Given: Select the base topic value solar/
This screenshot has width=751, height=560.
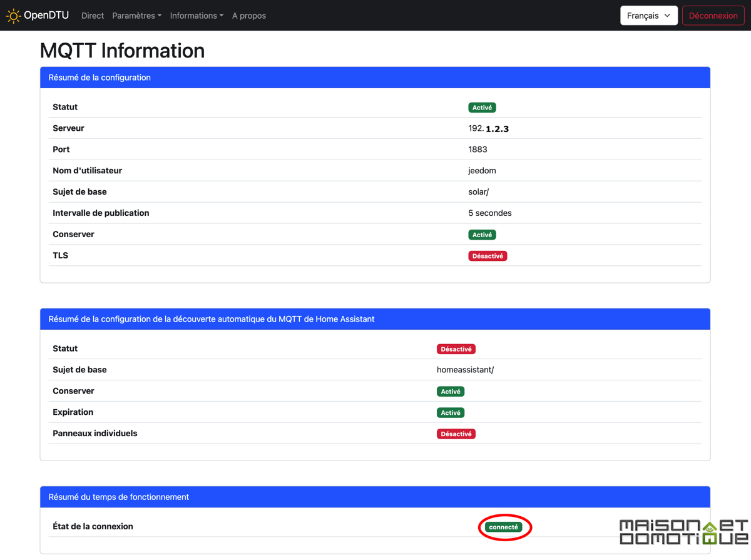Looking at the screenshot, I should point(478,192).
